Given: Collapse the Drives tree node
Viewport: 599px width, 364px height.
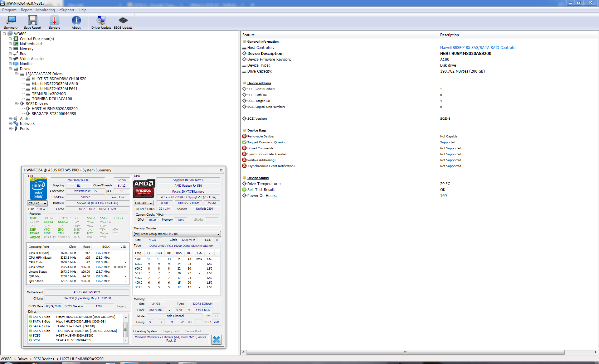Looking at the screenshot, I should [10, 69].
